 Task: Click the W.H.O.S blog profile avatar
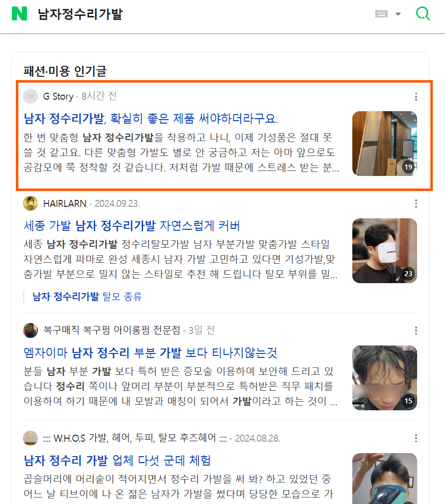tap(30, 438)
